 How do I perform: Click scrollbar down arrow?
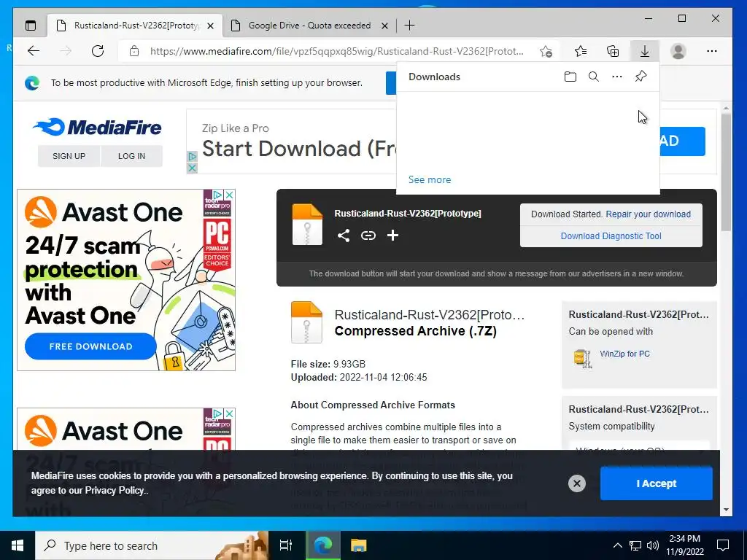(726, 510)
